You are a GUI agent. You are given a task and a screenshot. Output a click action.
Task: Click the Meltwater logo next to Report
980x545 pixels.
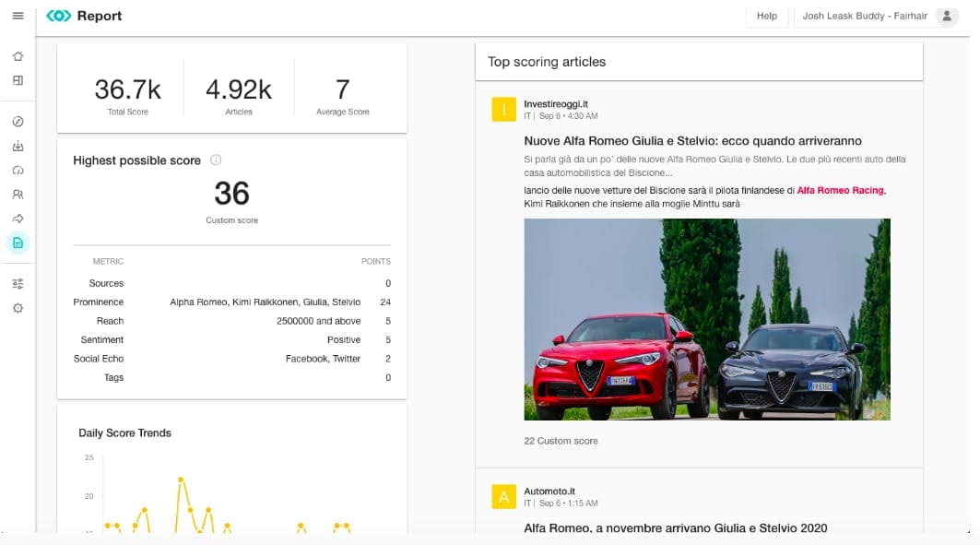[x=57, y=15]
